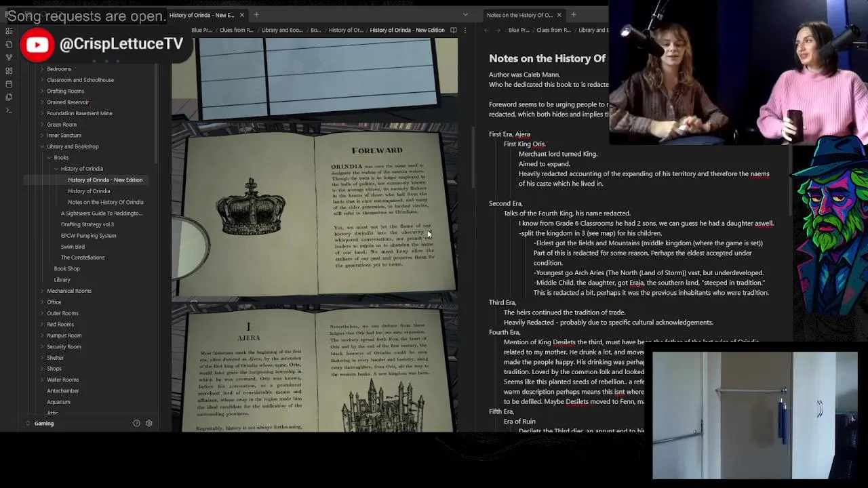
Task: Click the Blue Pr... breadcrumb in left pane
Action: (x=201, y=30)
